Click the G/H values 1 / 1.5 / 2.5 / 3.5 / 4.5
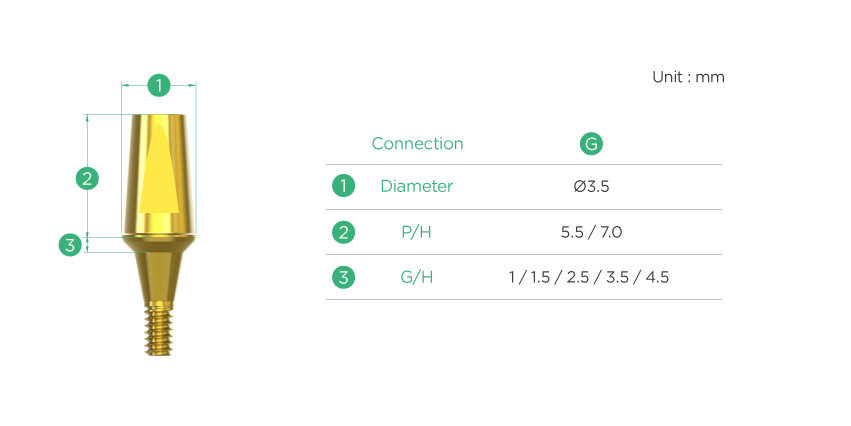851x426 pixels. (x=589, y=277)
